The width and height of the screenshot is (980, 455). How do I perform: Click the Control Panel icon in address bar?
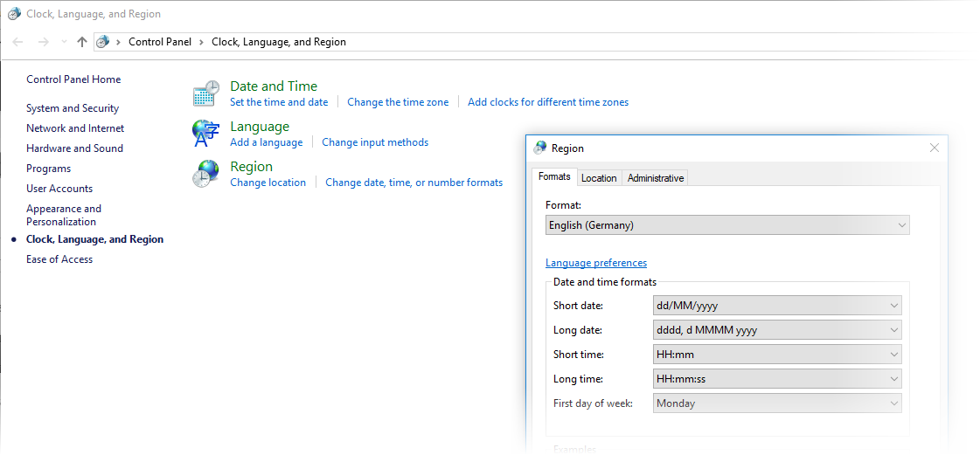(x=102, y=42)
